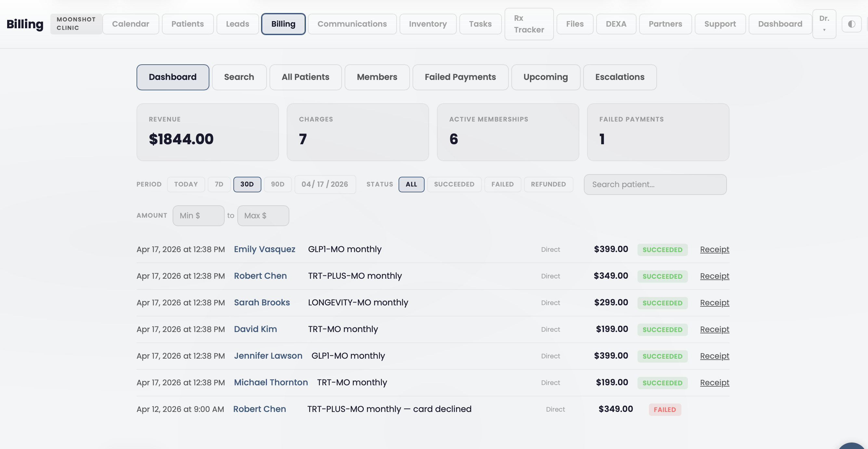The width and height of the screenshot is (868, 449).
Task: Show only FAILED payments
Action: point(502,184)
